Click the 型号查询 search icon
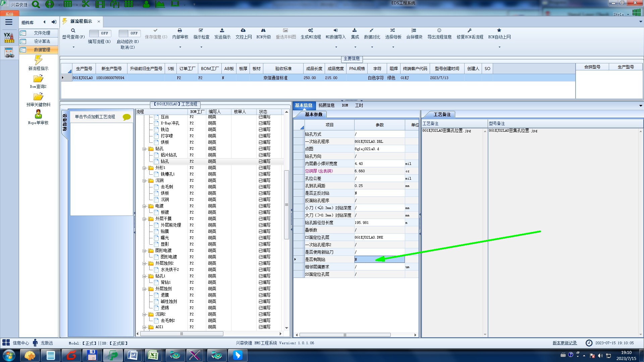This screenshot has width=644, height=362. point(73,31)
